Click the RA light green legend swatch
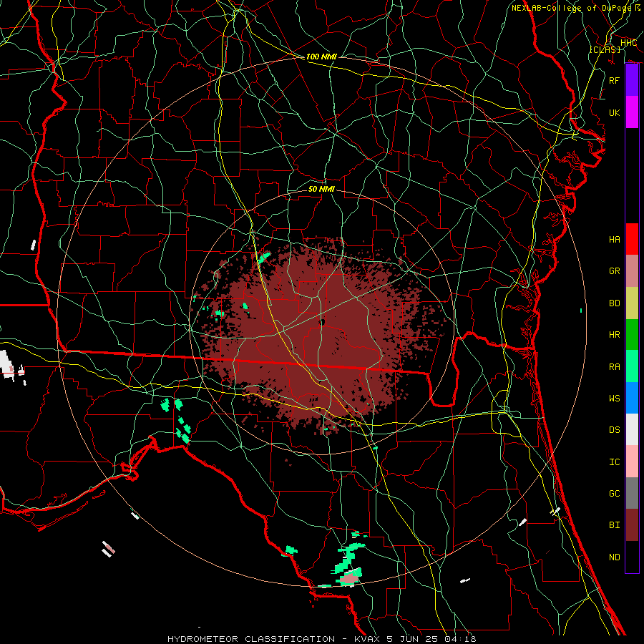 coord(632,366)
